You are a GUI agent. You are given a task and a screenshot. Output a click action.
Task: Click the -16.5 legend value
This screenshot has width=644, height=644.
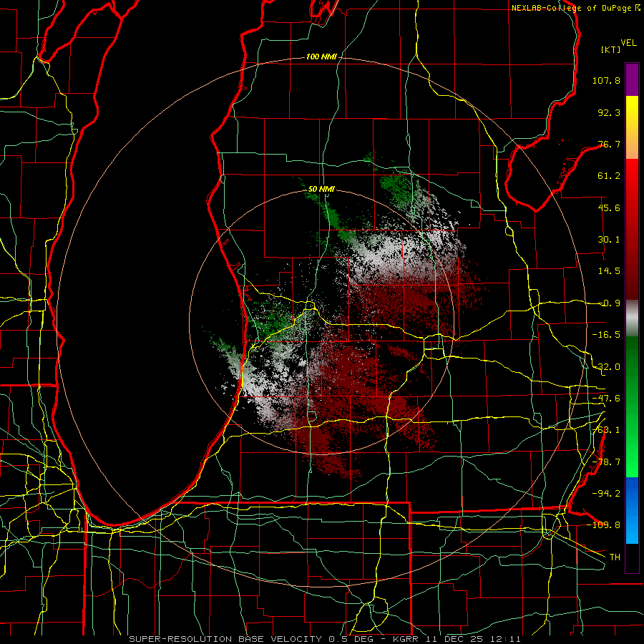coord(606,335)
